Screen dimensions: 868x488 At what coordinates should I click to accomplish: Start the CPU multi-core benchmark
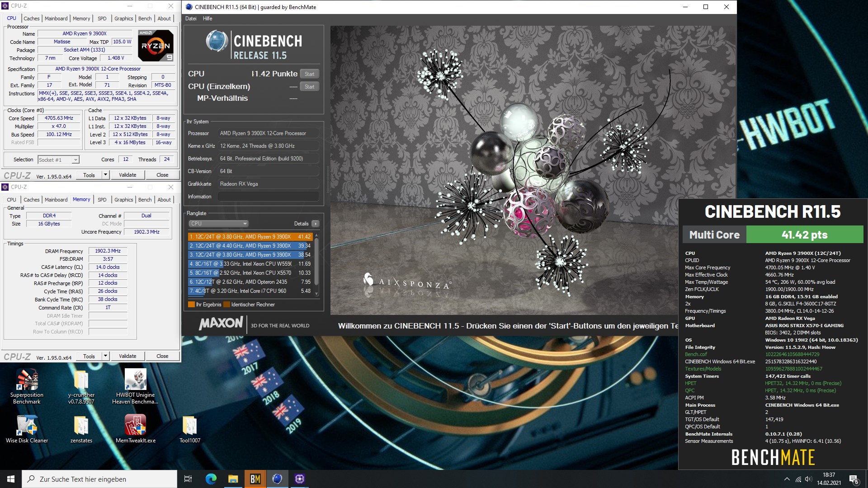pyautogui.click(x=310, y=74)
